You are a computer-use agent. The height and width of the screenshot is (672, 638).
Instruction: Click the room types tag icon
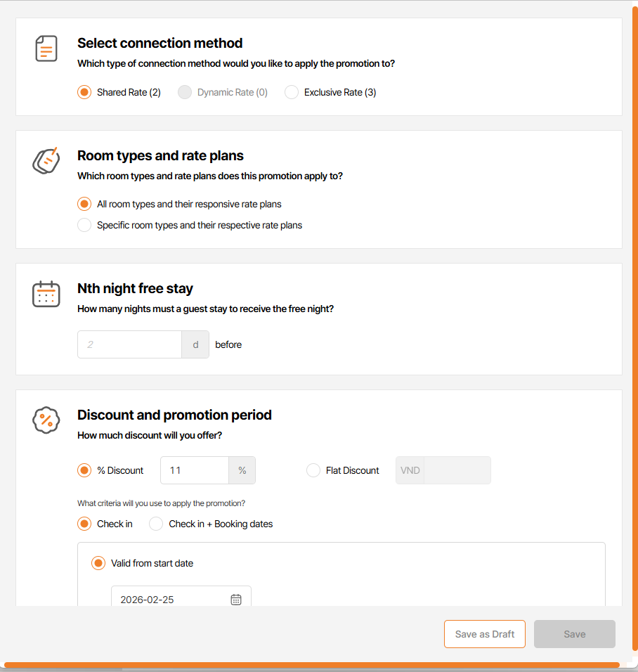pos(46,160)
